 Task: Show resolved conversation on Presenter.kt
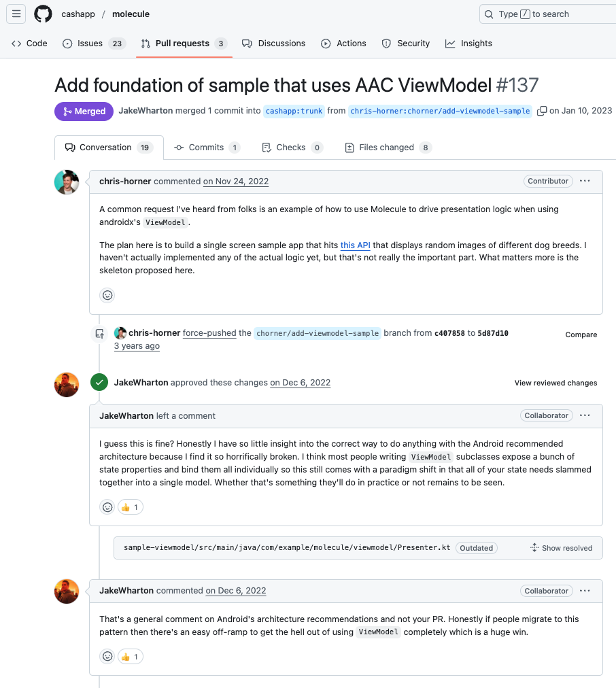click(561, 548)
